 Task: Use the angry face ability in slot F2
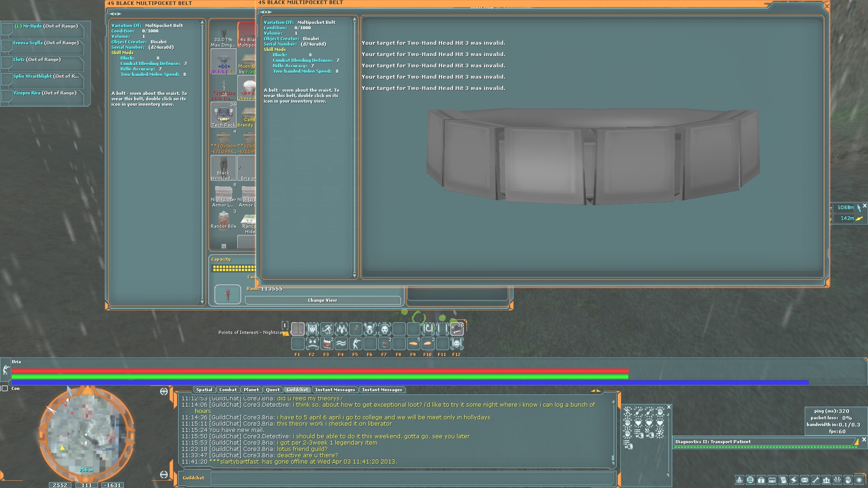pos(312,344)
